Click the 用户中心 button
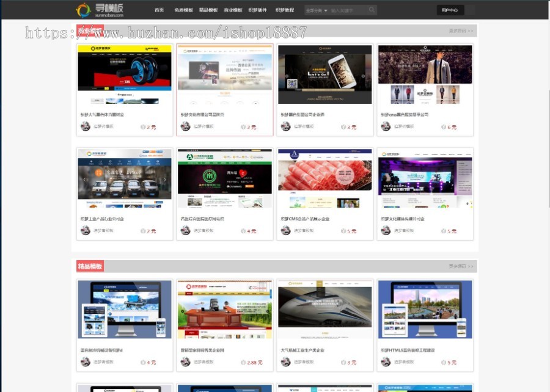The width and height of the screenshot is (550, 392). click(x=450, y=10)
